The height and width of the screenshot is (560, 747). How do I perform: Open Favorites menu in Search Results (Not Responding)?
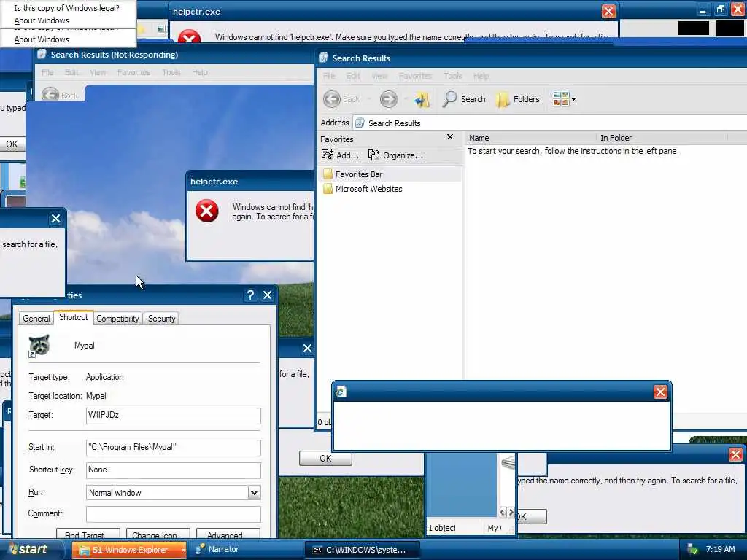tap(134, 72)
